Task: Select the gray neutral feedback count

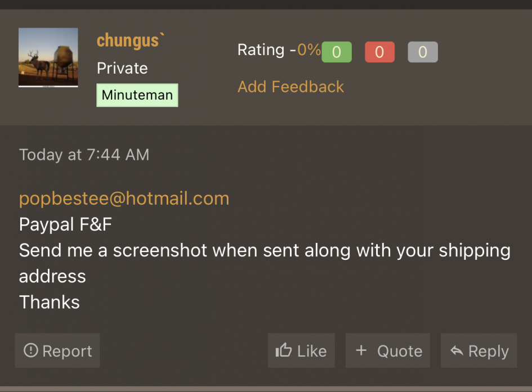Action: (x=423, y=52)
